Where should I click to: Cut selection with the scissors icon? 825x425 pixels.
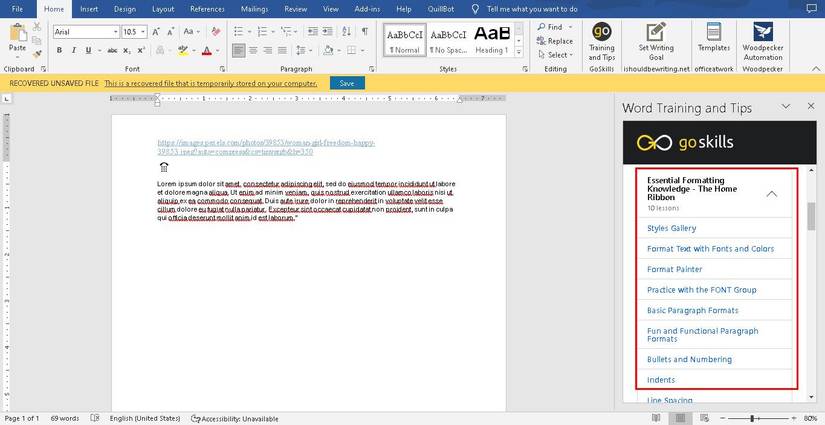coord(37,27)
